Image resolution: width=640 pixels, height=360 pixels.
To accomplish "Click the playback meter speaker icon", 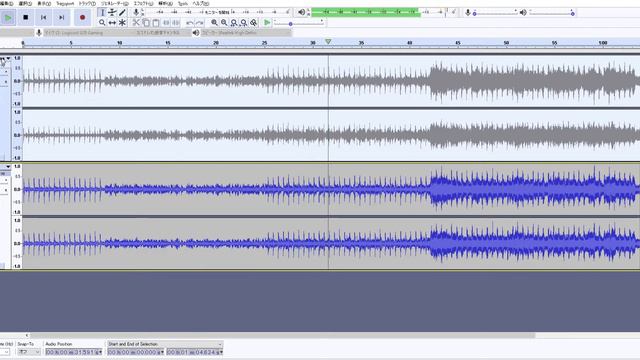I will (x=301, y=13).
